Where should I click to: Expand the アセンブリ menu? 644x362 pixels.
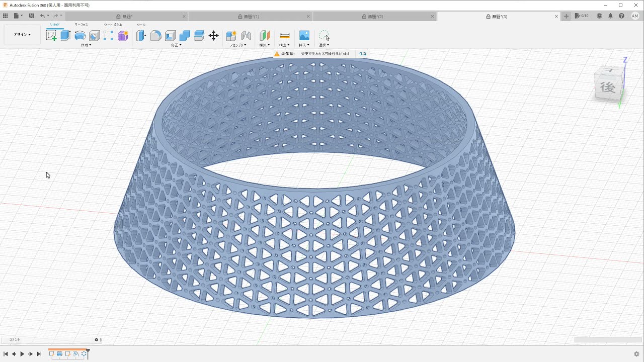click(238, 45)
